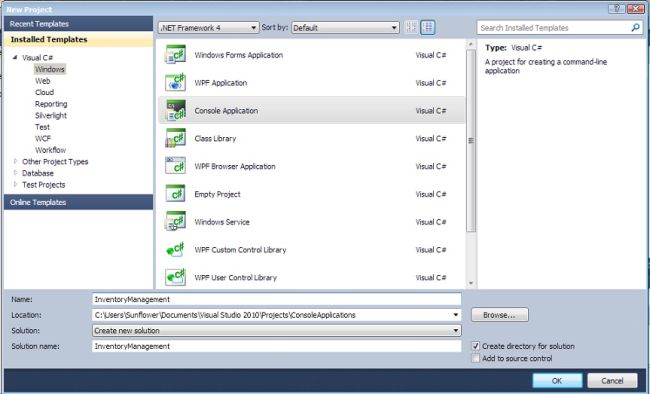Click the project Name input field
This screenshot has height=394, width=650.
coord(276,299)
